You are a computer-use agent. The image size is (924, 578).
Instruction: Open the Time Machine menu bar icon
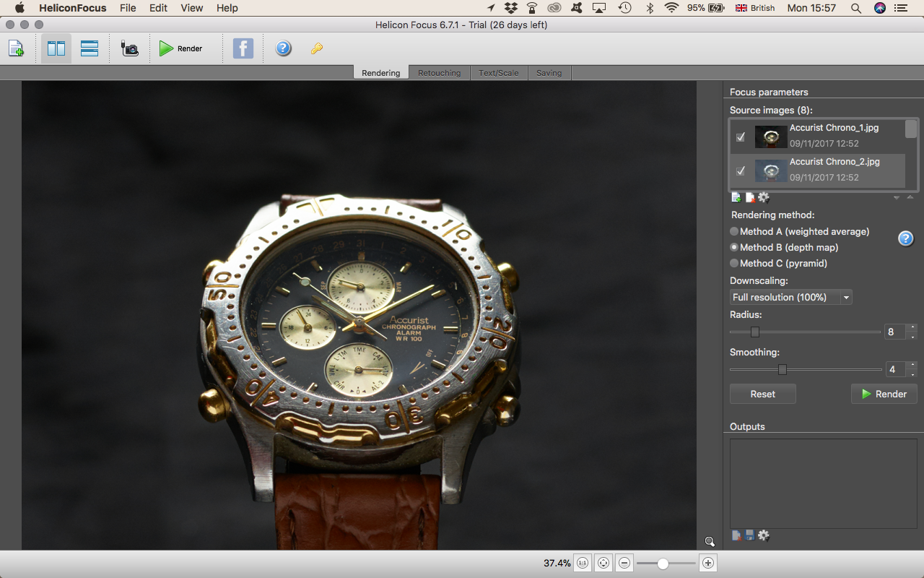625,8
